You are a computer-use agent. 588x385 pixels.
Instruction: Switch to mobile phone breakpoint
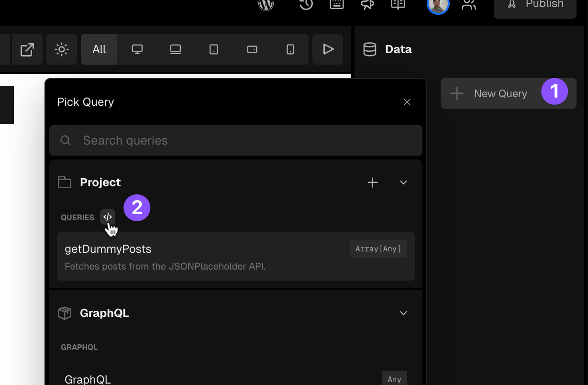[x=290, y=49]
